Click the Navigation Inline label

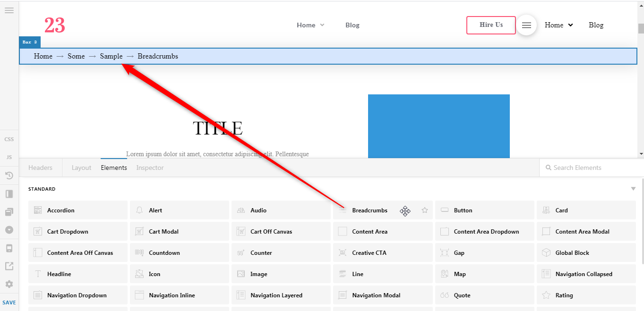(x=172, y=295)
